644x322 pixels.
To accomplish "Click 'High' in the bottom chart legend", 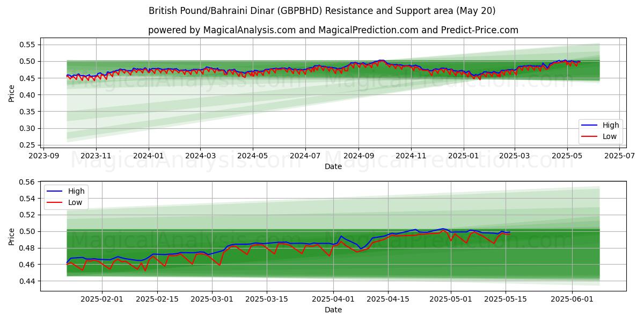I will (76, 191).
